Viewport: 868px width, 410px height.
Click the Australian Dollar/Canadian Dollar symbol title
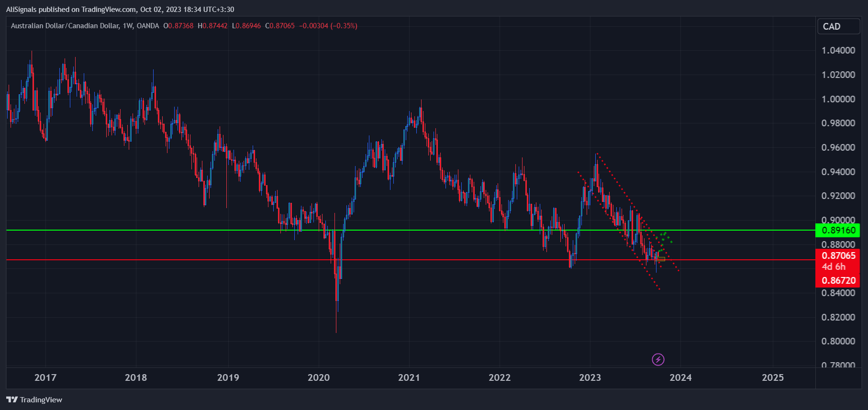(x=65, y=26)
